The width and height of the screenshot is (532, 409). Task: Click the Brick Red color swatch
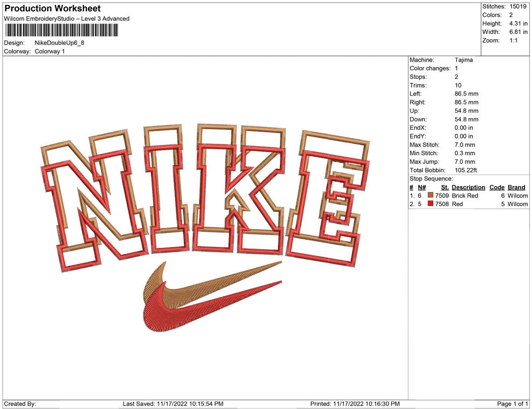click(x=430, y=196)
